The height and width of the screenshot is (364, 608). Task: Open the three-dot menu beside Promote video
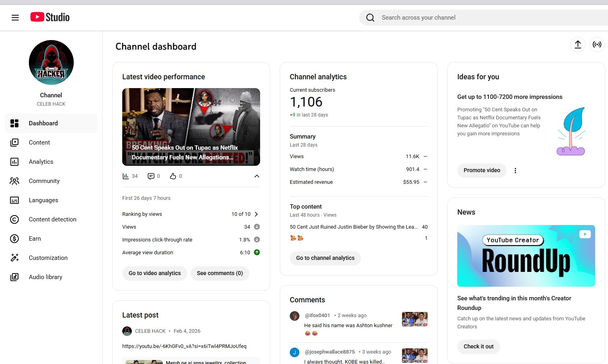click(515, 171)
